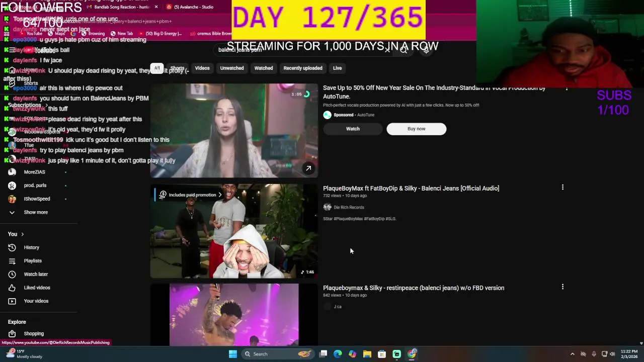Open options menu for Balenci Jeans Official Audio

coord(562,188)
